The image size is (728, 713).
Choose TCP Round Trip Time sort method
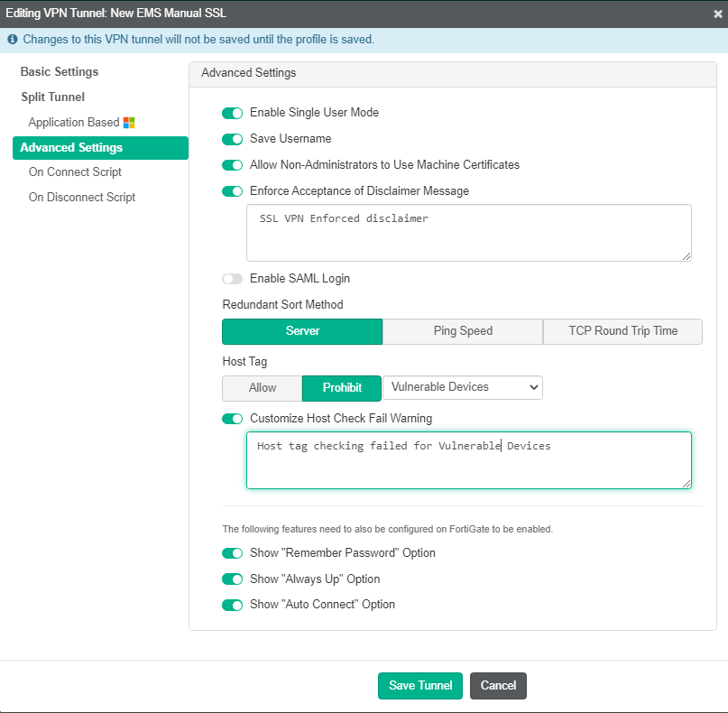pyautogui.click(x=622, y=331)
